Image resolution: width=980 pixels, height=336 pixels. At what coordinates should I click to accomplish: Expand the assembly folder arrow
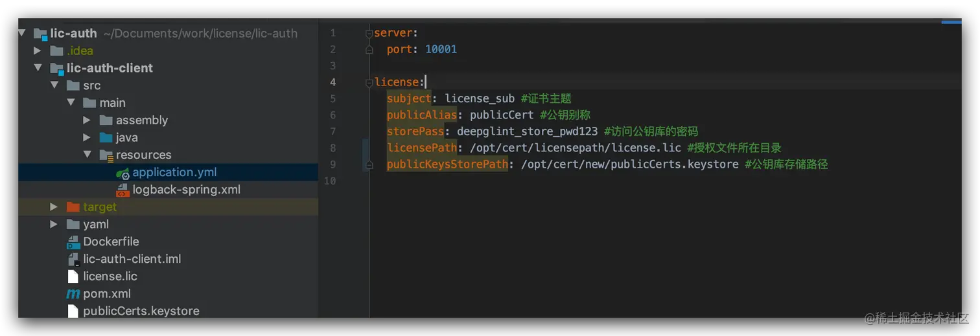click(x=87, y=120)
